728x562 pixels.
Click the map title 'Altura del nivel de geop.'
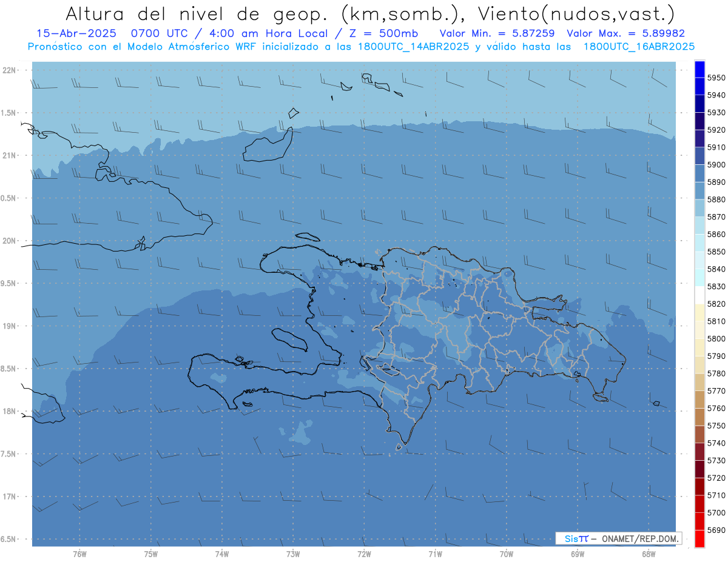point(196,13)
